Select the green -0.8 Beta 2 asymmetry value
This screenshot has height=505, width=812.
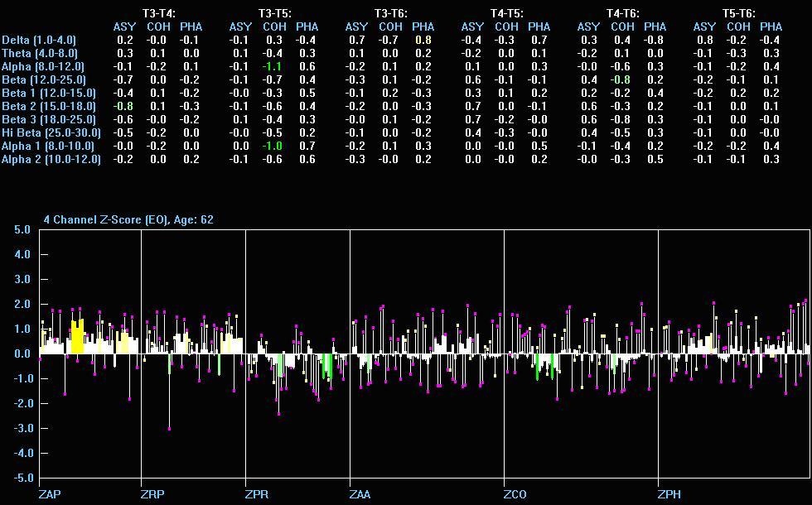point(124,106)
